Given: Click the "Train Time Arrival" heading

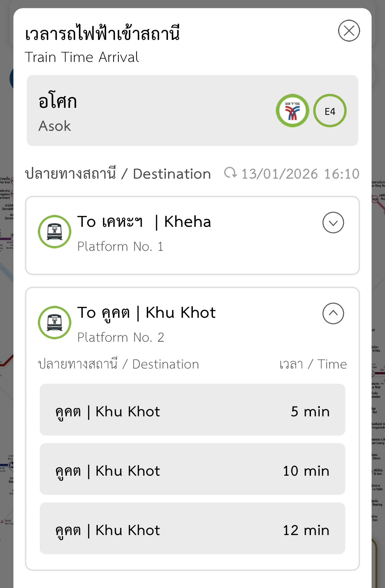Looking at the screenshot, I should (82, 57).
